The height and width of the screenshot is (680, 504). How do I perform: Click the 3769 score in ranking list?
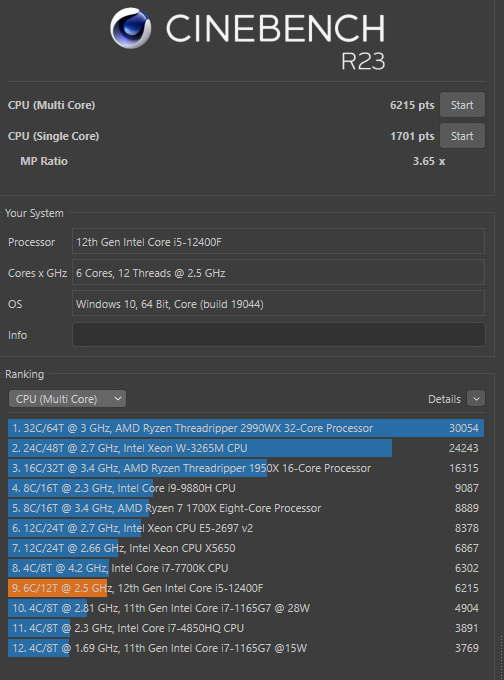click(467, 648)
